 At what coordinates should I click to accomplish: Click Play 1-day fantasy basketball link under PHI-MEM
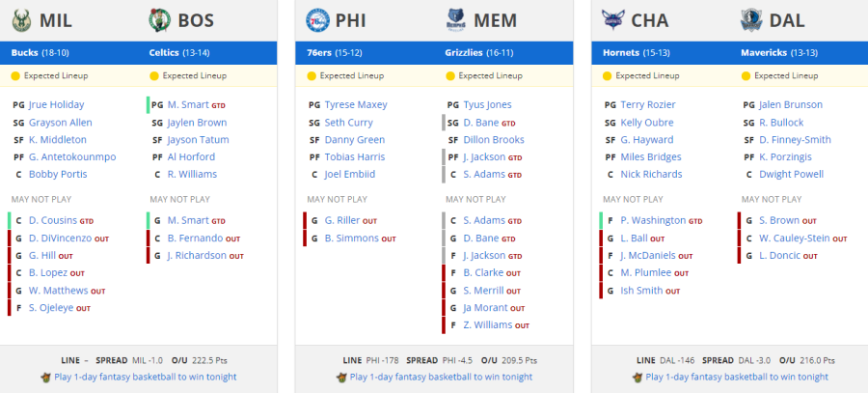click(x=441, y=377)
